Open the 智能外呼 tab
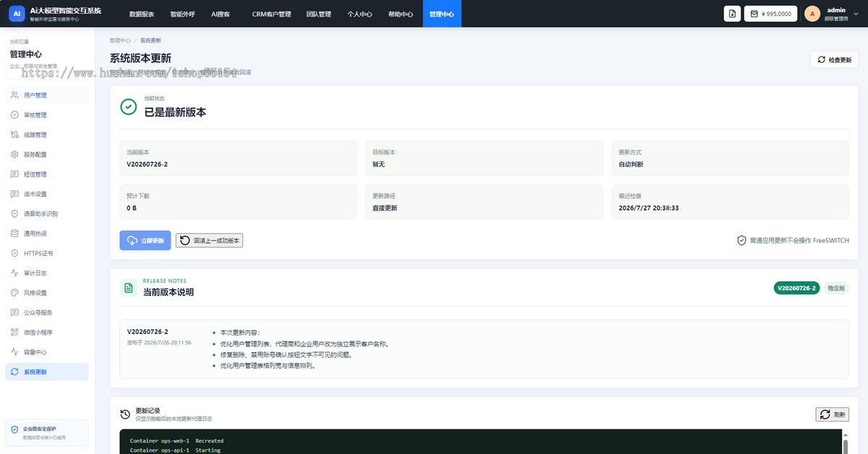 pos(182,14)
